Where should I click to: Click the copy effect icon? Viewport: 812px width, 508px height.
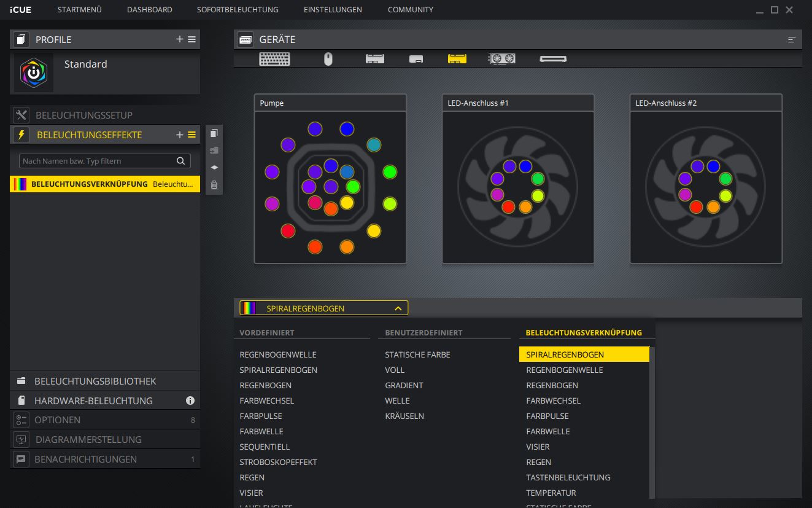(214, 133)
